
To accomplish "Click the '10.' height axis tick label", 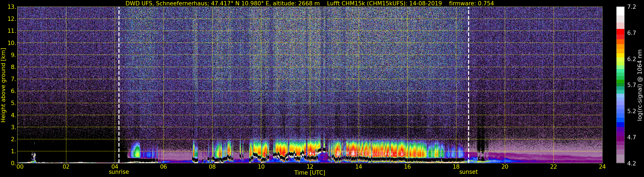I will 12,43.
